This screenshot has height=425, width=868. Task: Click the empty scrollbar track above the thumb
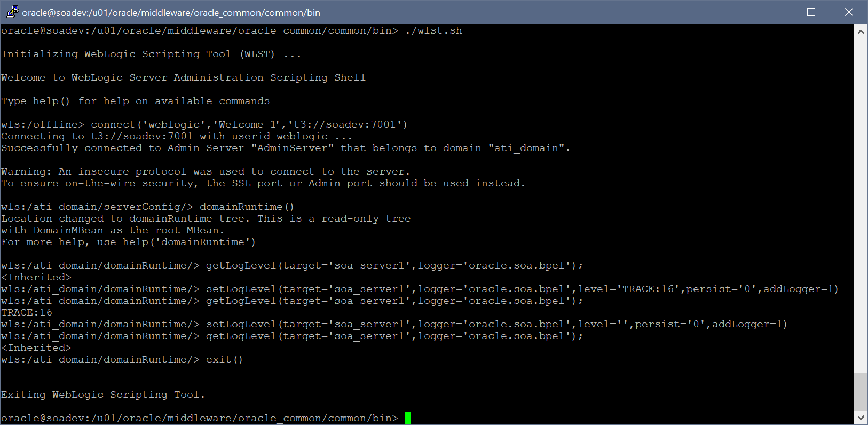(861, 203)
